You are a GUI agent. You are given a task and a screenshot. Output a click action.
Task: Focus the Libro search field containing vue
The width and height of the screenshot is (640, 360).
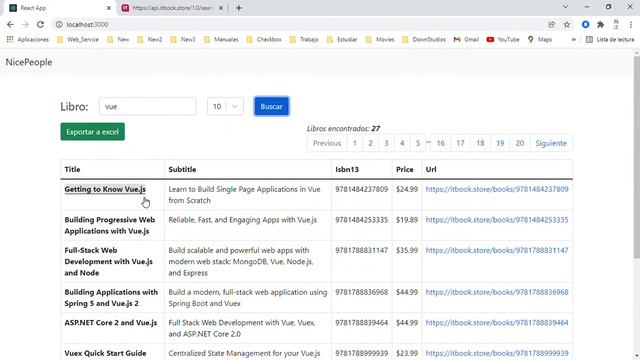pyautogui.click(x=147, y=107)
